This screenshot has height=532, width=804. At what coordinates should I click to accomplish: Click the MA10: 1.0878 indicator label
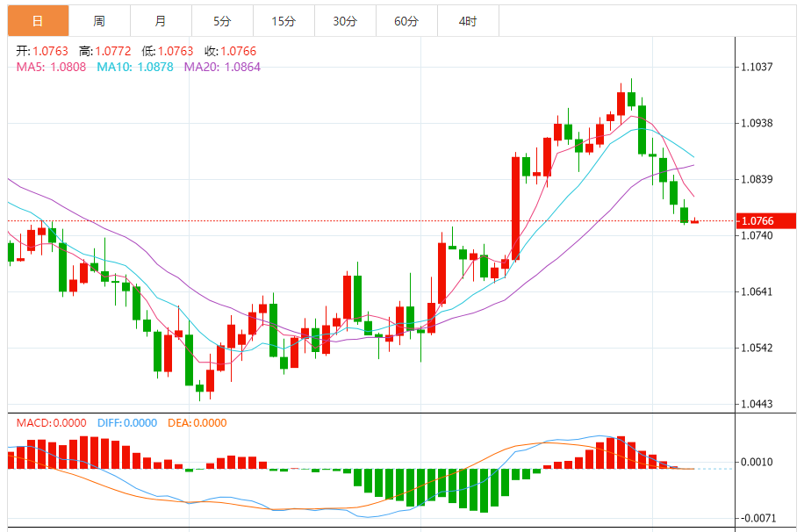pos(135,68)
